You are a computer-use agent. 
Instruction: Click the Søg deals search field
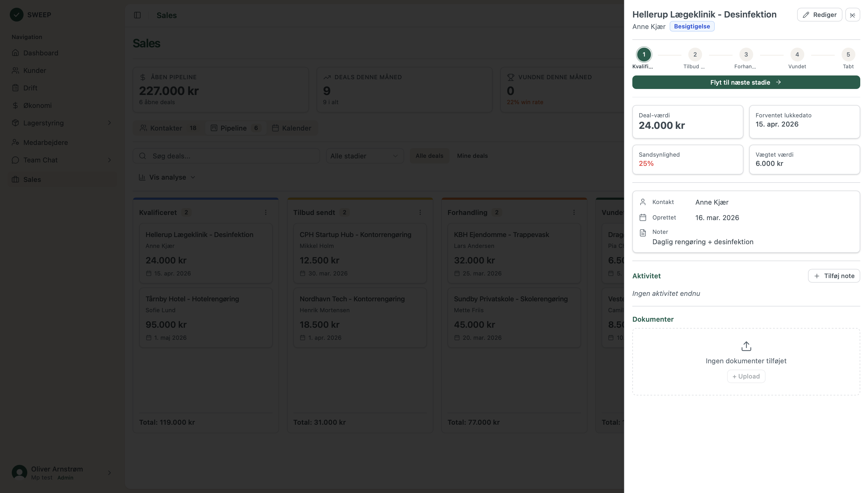click(x=226, y=156)
